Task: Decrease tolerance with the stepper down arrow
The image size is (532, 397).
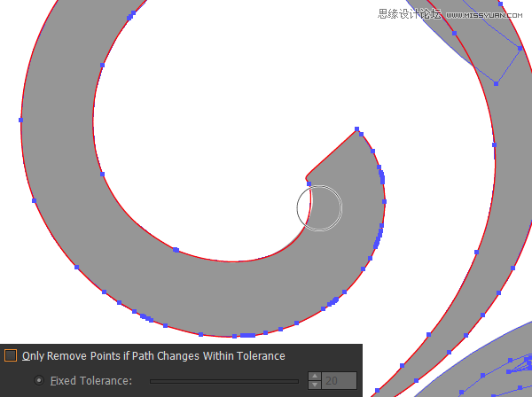Action: pyautogui.click(x=315, y=385)
